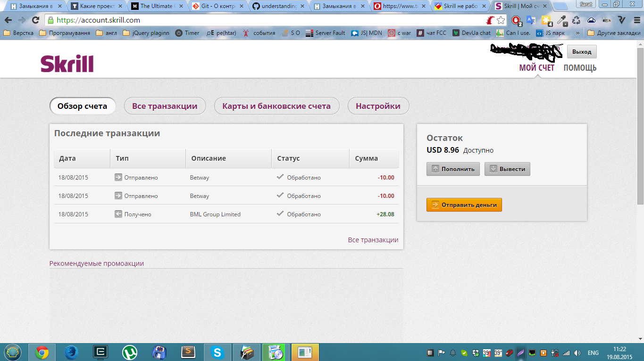This screenshot has height=361, width=644.
Task: Open the cloud extension icon
Action: click(x=591, y=20)
